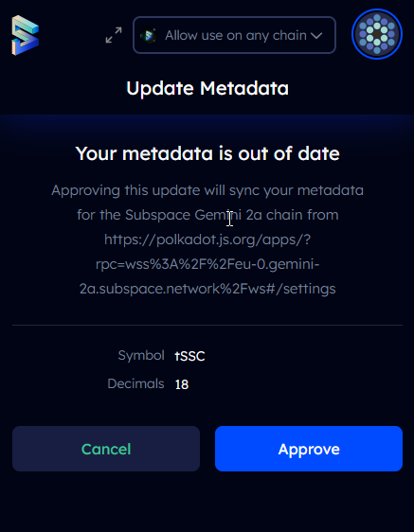Click the 'Update Metadata' header title

(x=207, y=89)
